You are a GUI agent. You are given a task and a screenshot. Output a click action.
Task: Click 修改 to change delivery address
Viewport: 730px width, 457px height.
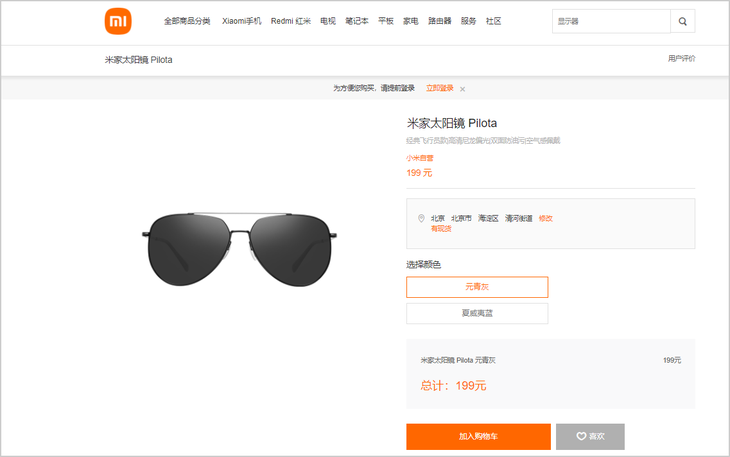coord(546,218)
